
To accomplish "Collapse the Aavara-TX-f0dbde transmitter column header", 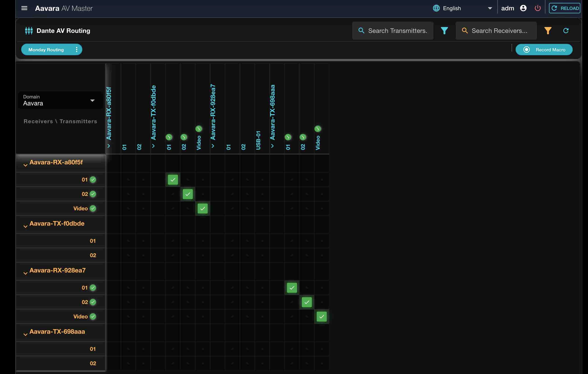I will (153, 146).
